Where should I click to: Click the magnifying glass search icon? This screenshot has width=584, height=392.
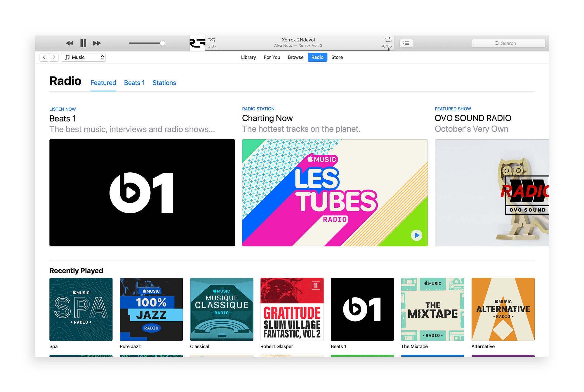coord(497,43)
